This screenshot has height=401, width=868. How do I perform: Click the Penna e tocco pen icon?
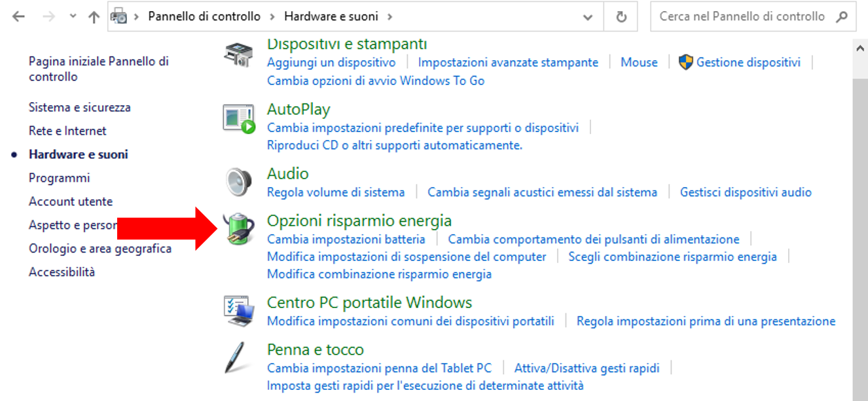coord(236,357)
